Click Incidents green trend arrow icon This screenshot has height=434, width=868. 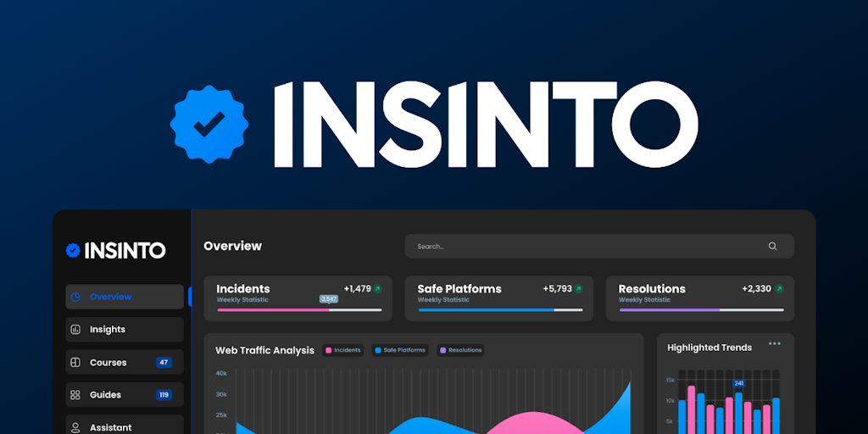tap(377, 289)
